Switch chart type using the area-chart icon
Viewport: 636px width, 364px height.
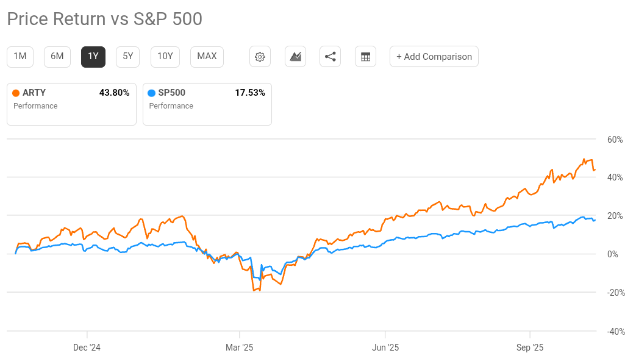tap(295, 56)
